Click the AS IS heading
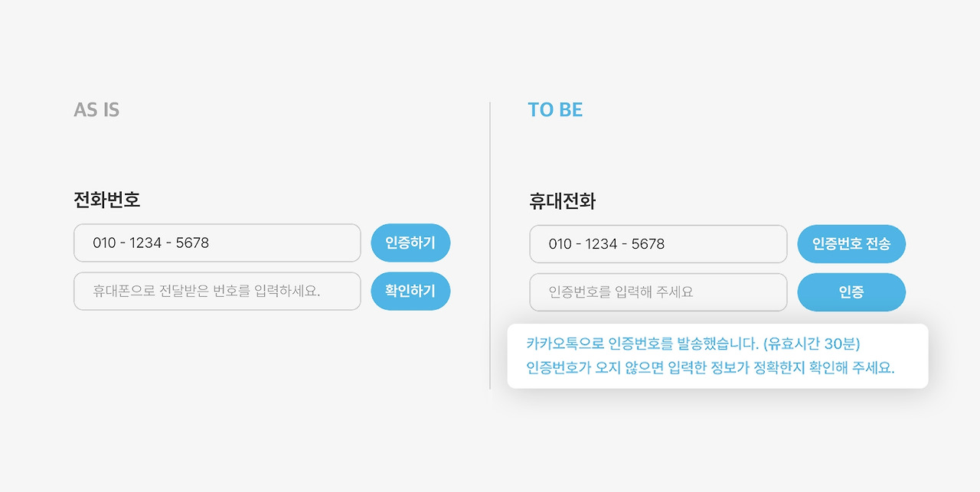The image size is (980, 492). 96,109
